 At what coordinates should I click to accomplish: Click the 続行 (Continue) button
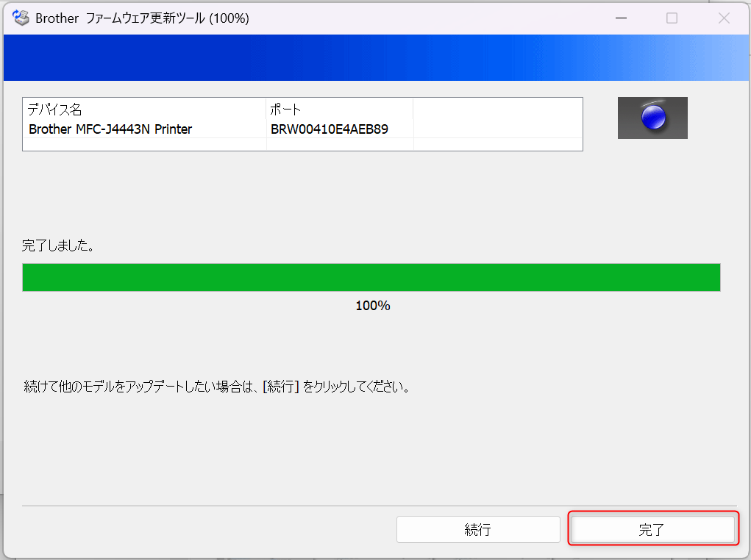[478, 529]
